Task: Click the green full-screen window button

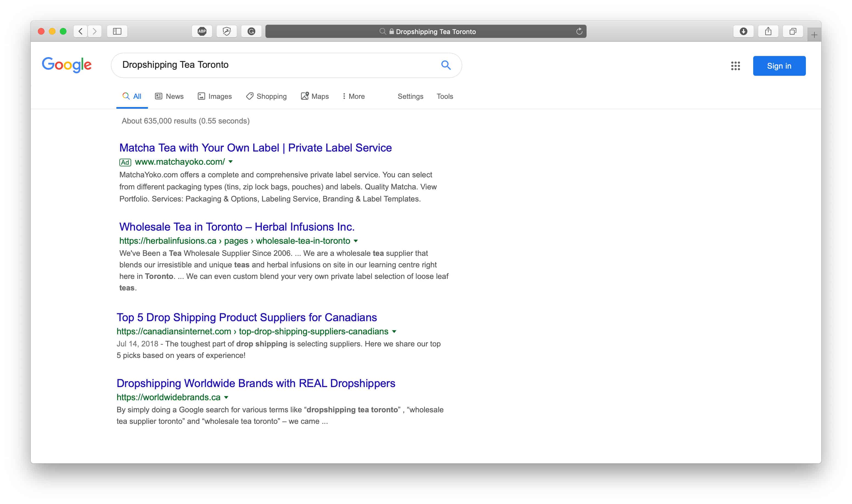Action: (63, 31)
